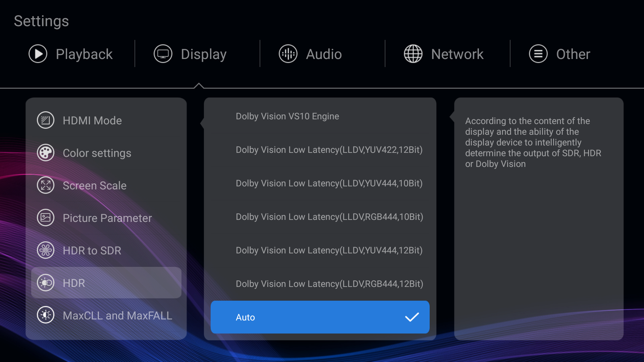The height and width of the screenshot is (362, 644).
Task: Go to the Network tab
Action: click(444, 54)
